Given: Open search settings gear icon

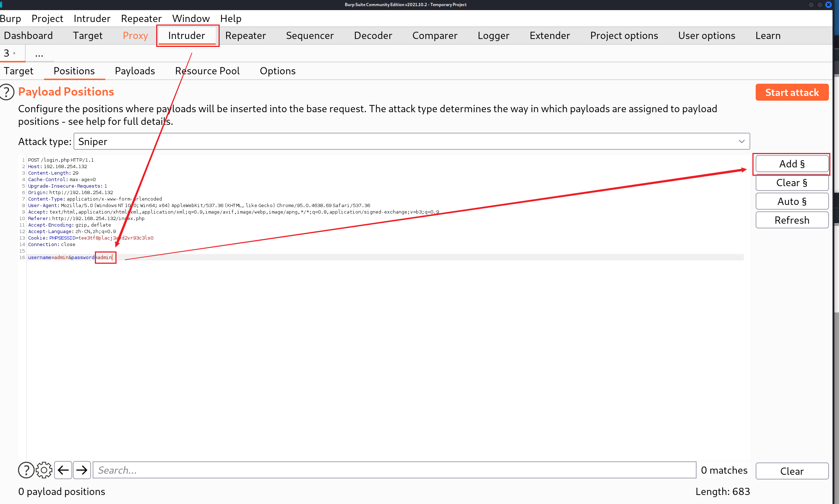Looking at the screenshot, I should 44,470.
